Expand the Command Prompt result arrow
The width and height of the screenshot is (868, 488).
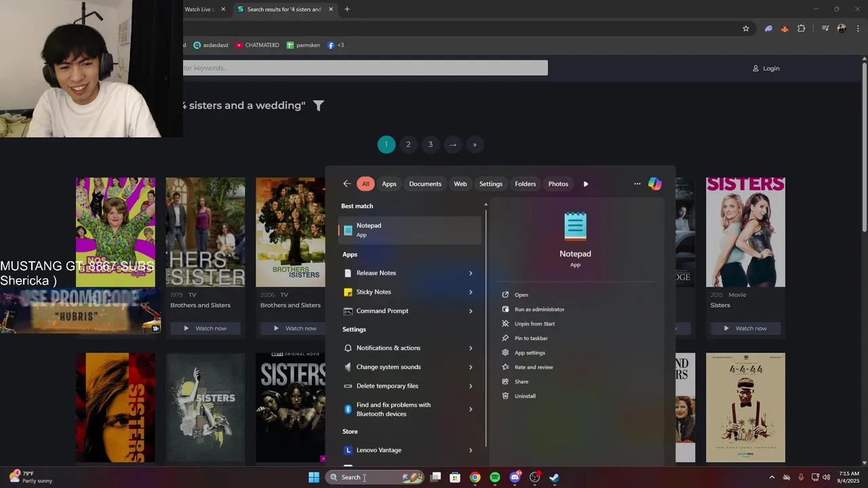[471, 311]
